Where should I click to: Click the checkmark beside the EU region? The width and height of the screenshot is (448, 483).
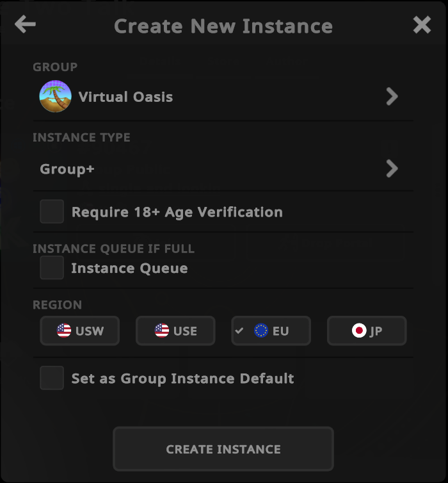click(240, 331)
